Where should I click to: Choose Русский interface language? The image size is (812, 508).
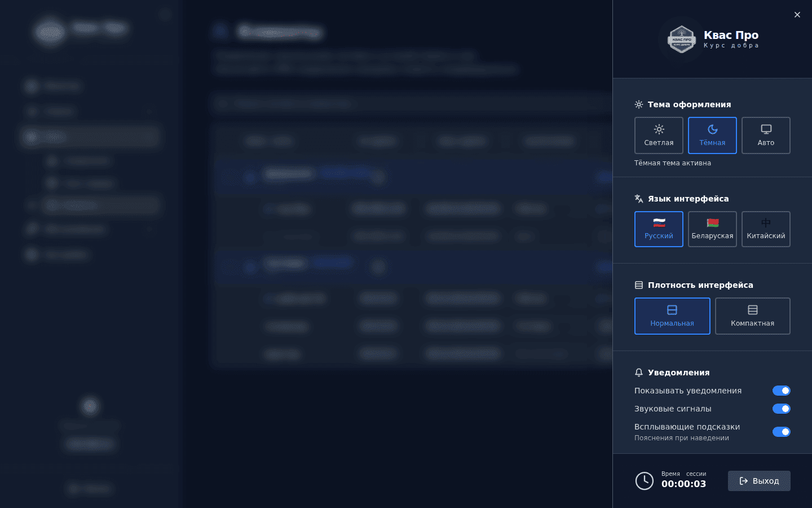tap(659, 229)
